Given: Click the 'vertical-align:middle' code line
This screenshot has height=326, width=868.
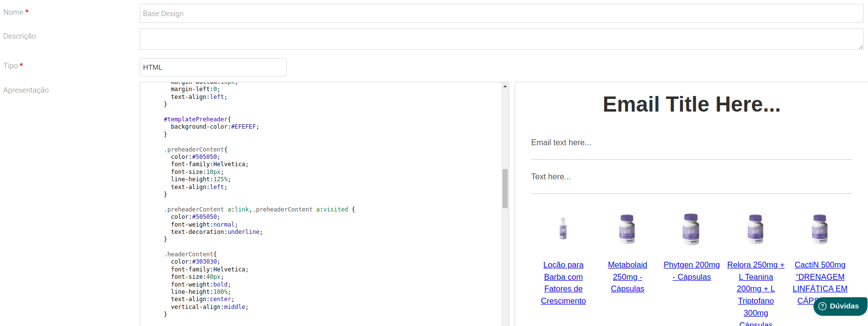Looking at the screenshot, I should (210, 307).
